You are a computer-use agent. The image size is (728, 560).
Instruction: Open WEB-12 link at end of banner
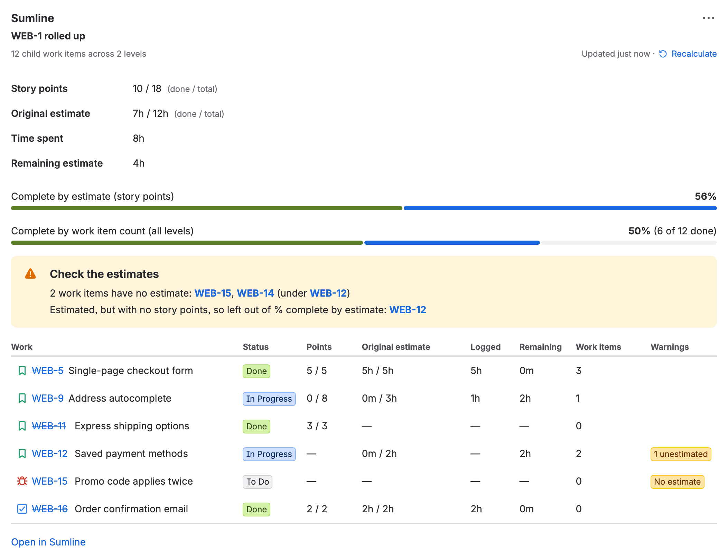pos(408,310)
